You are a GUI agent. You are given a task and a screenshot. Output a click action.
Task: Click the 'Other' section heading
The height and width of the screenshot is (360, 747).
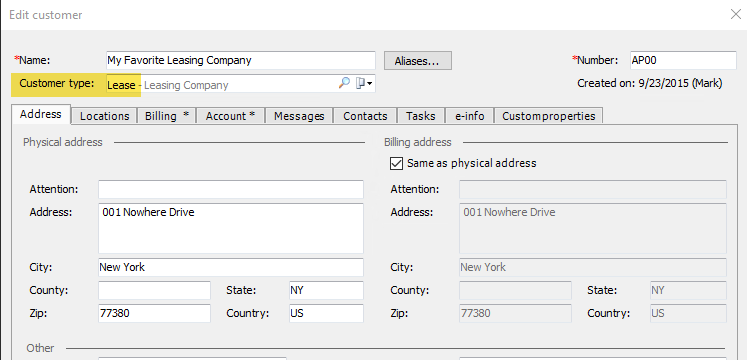[x=40, y=348]
